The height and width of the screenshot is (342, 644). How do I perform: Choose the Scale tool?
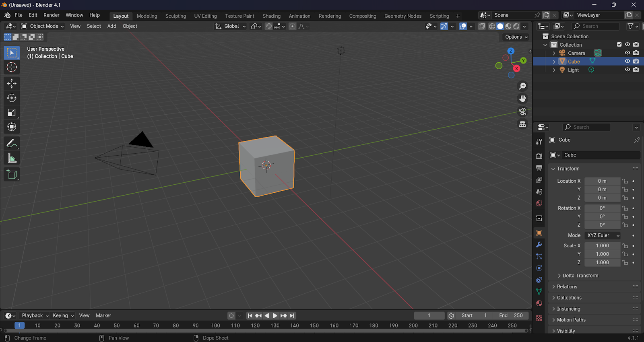[x=12, y=113]
